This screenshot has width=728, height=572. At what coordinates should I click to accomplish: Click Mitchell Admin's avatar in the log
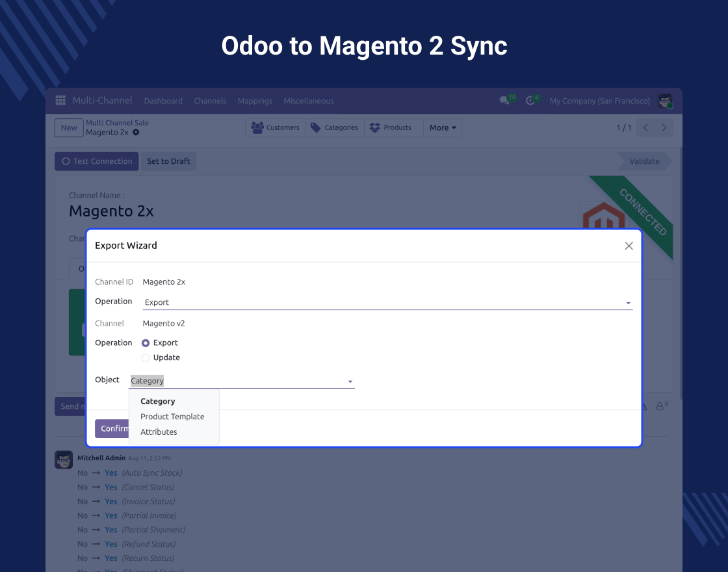(64, 460)
